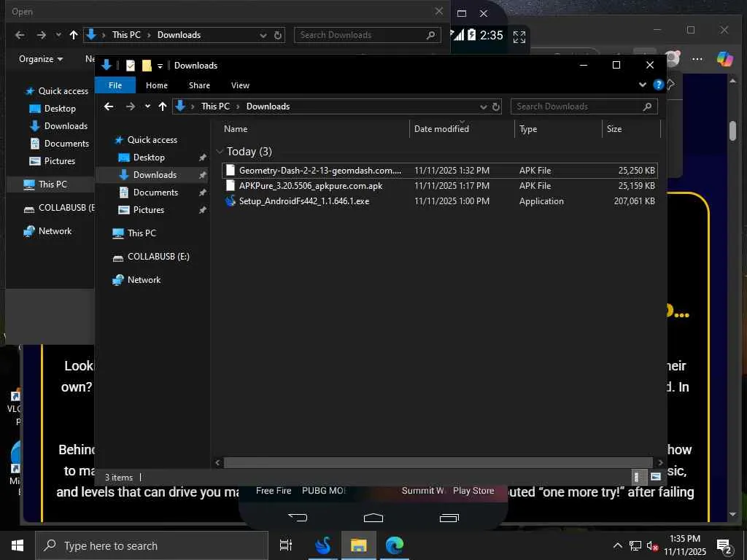Switch to large icons view button
Image resolution: width=747 pixels, height=560 pixels.
(656, 477)
